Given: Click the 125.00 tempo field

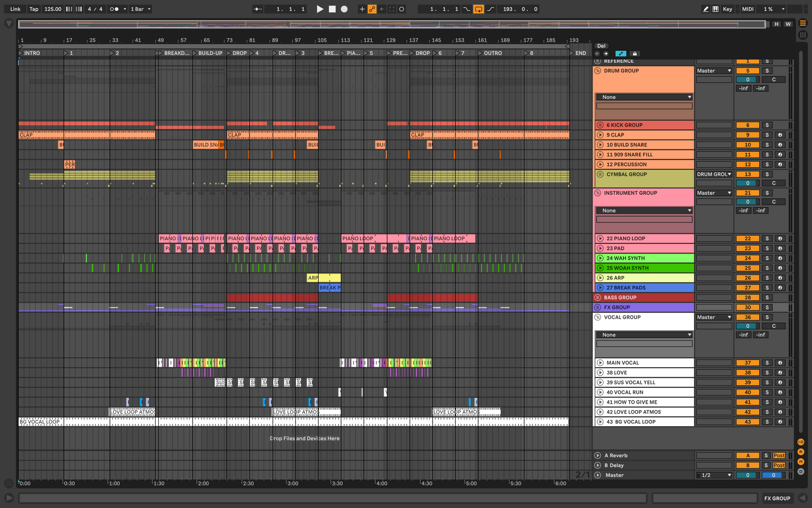Looking at the screenshot, I should point(53,9).
